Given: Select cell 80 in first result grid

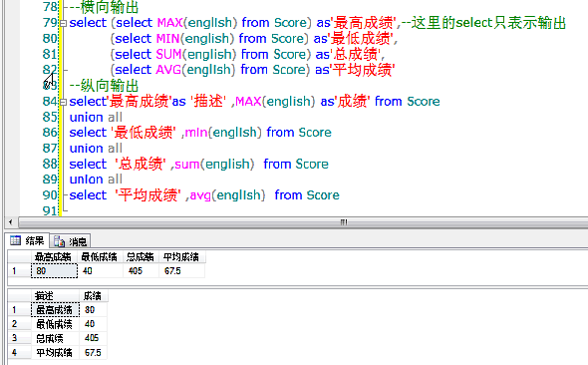Looking at the screenshot, I should [x=54, y=271].
